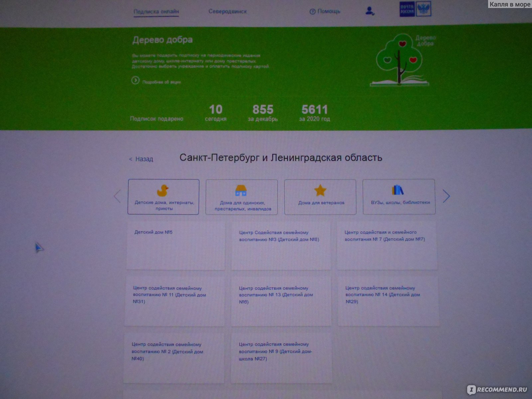This screenshot has height=399, width=532.
Task: Open card семейному воспитанию № 14
Action: pyautogui.click(x=388, y=301)
